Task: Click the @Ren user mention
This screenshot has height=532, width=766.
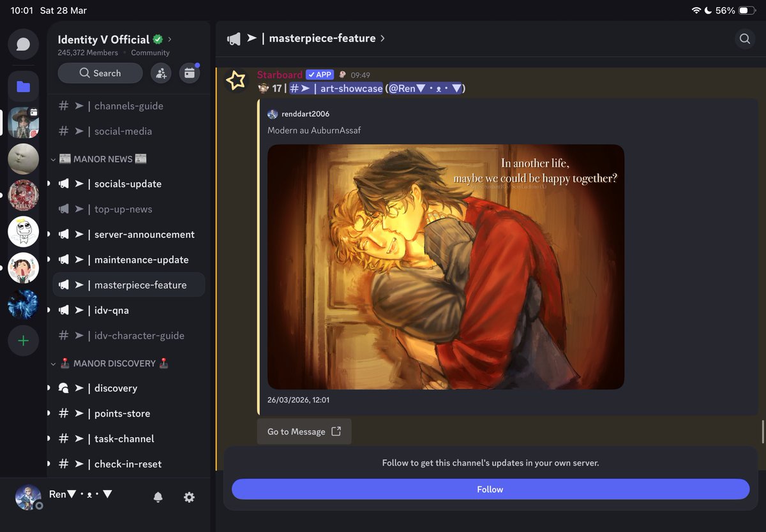Action: [425, 89]
